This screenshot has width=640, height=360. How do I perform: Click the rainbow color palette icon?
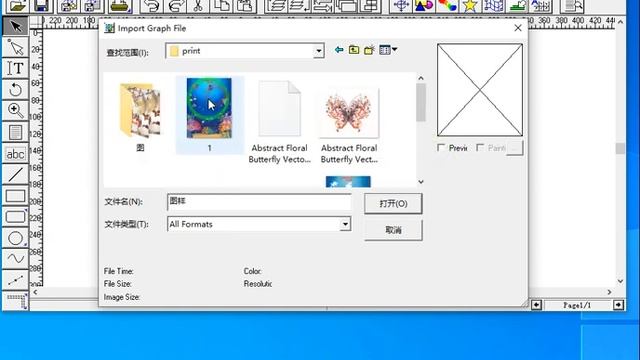click(x=447, y=6)
